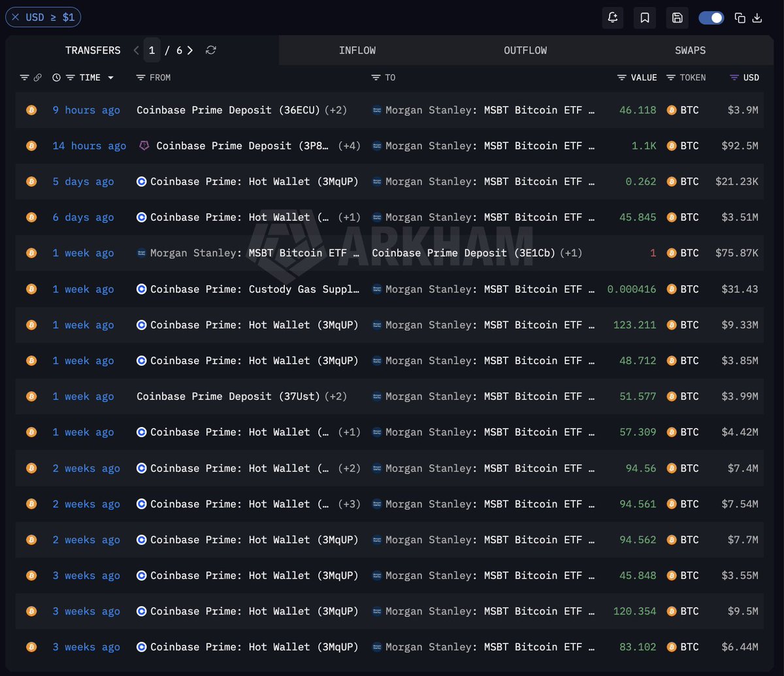
Task: Click the link icon in the header
Action: pos(37,78)
